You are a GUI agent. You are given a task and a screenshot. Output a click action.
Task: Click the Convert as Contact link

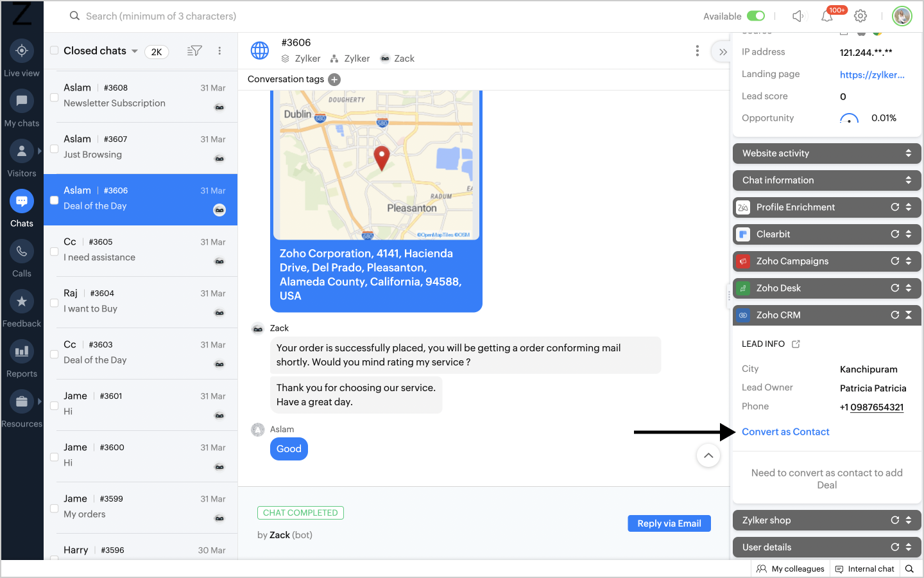click(x=785, y=432)
